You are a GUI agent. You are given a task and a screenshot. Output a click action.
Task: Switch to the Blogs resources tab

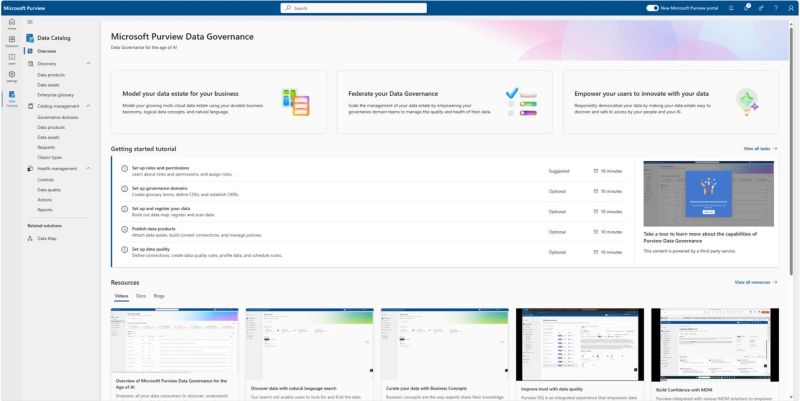coord(159,296)
